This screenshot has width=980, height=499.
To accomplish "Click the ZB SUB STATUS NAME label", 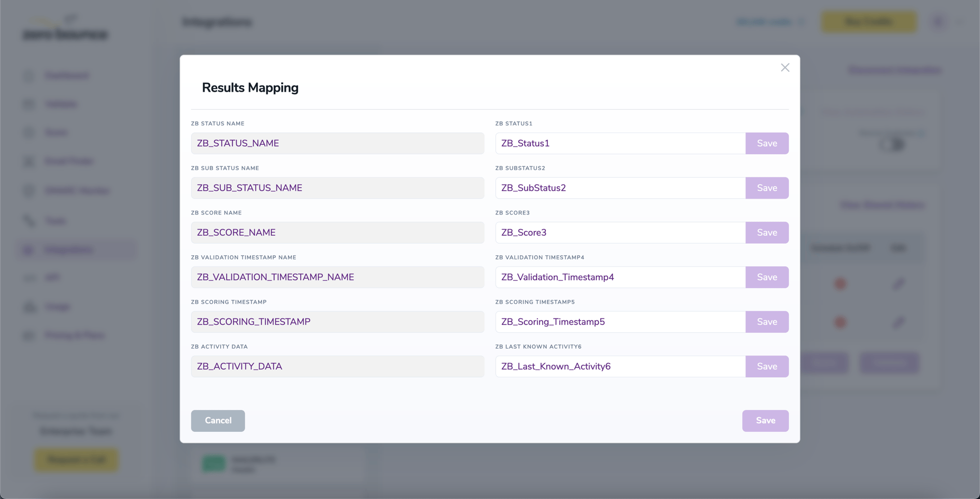I will click(225, 168).
